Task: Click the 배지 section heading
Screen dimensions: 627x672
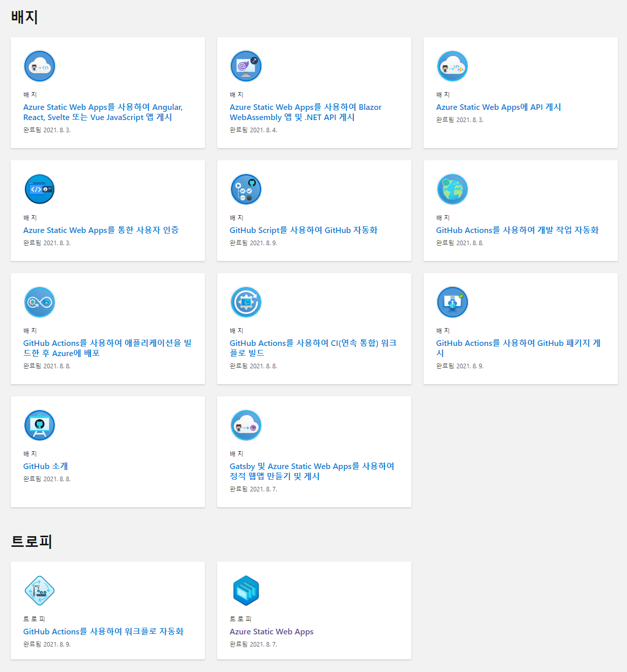Action: pos(24,17)
